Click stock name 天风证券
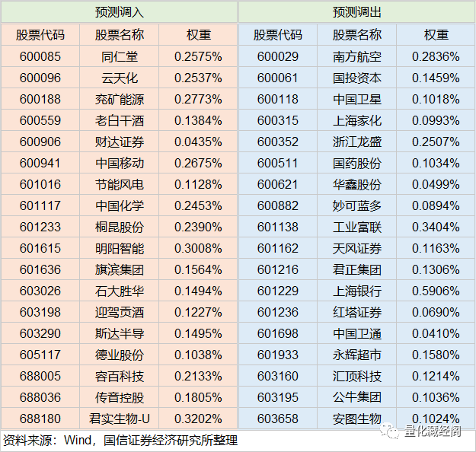Viewport: 476px width, 452px height. 357,249
